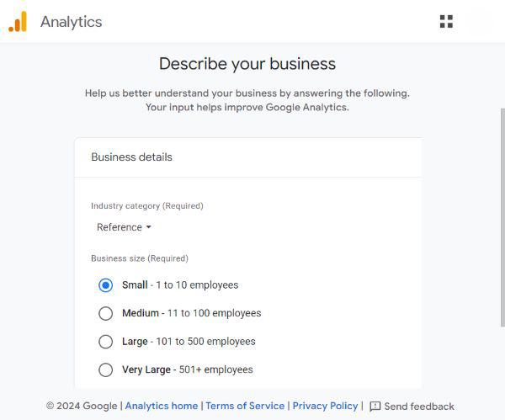Open the Reference industry category dropdown

(124, 227)
